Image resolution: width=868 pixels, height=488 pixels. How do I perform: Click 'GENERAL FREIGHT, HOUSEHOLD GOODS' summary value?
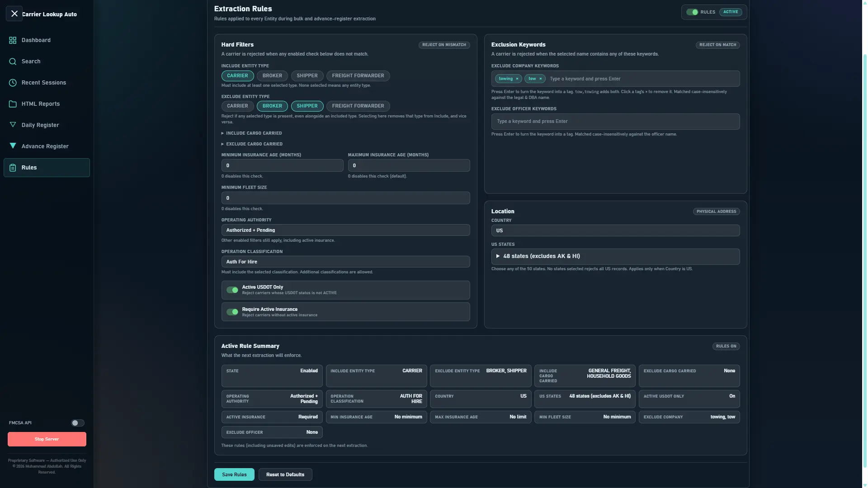[x=609, y=373]
